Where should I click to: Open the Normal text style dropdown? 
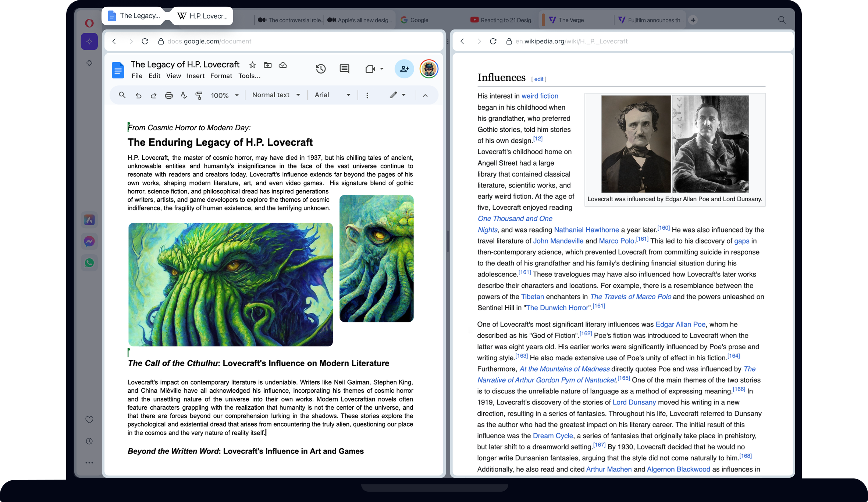[x=276, y=95]
